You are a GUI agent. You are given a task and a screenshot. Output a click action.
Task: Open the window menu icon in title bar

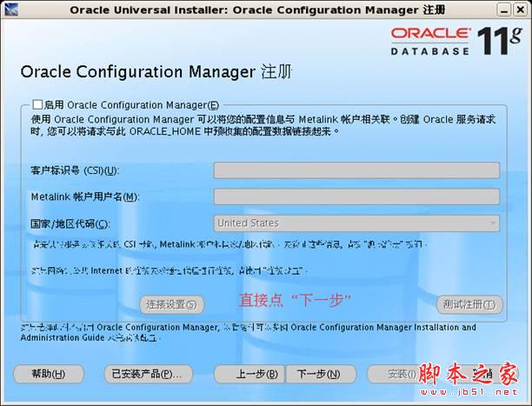(10, 10)
